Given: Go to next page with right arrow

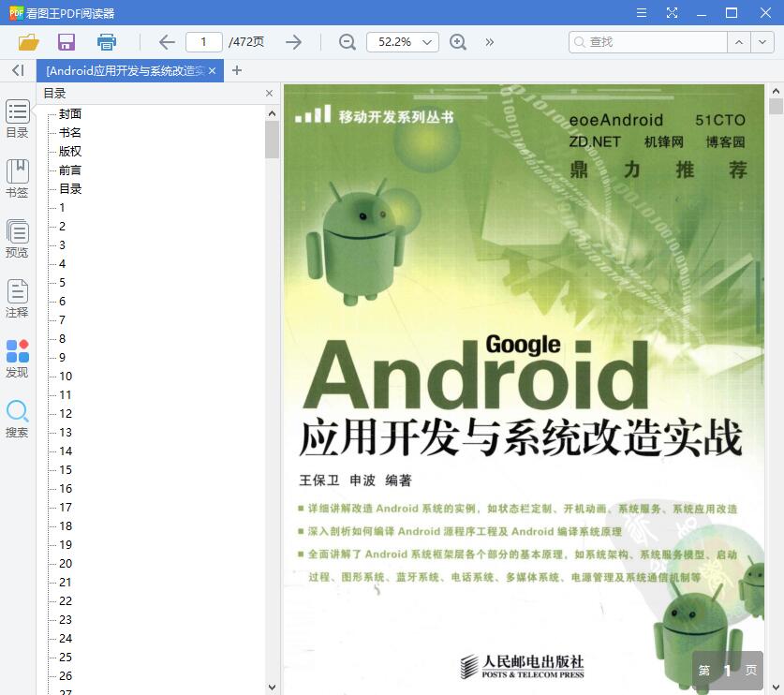Looking at the screenshot, I should tap(293, 42).
